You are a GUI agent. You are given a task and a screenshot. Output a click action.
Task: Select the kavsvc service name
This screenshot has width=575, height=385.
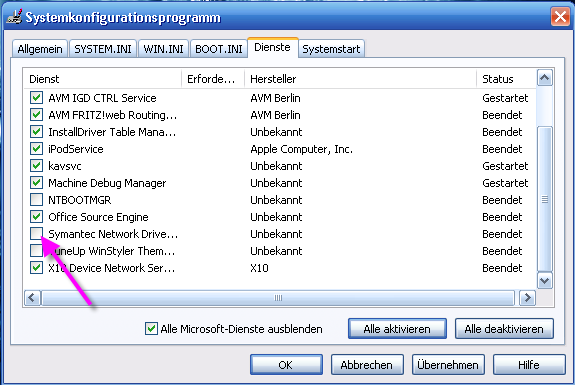tap(65, 166)
